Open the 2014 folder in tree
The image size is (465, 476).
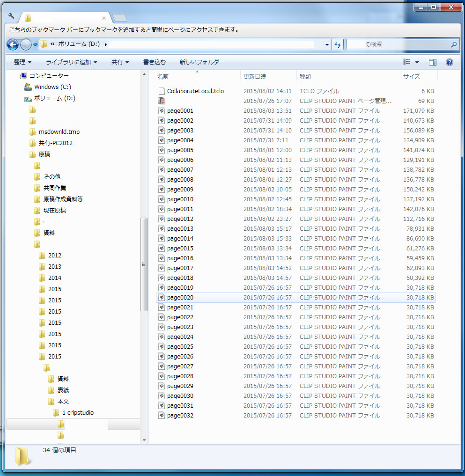55,278
